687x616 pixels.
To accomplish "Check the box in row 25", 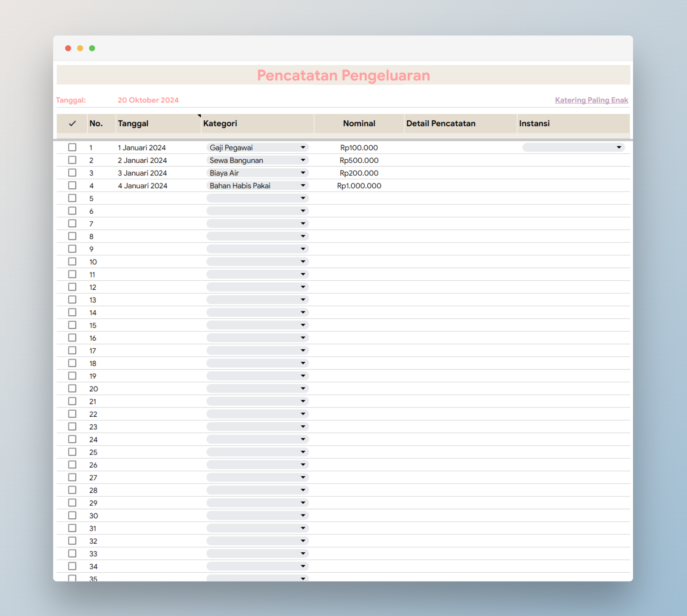I will pos(72,452).
